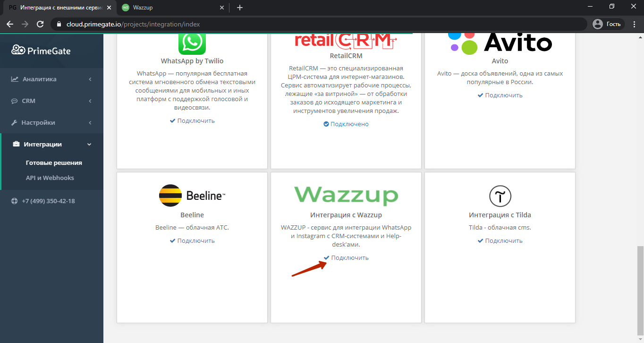The image size is (644, 343).
Task: Open the Настройки sidebar menu
Action: point(38,122)
